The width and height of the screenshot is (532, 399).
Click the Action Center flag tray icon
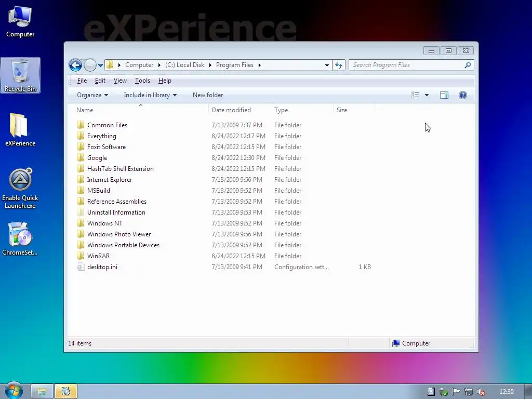[x=456, y=392]
